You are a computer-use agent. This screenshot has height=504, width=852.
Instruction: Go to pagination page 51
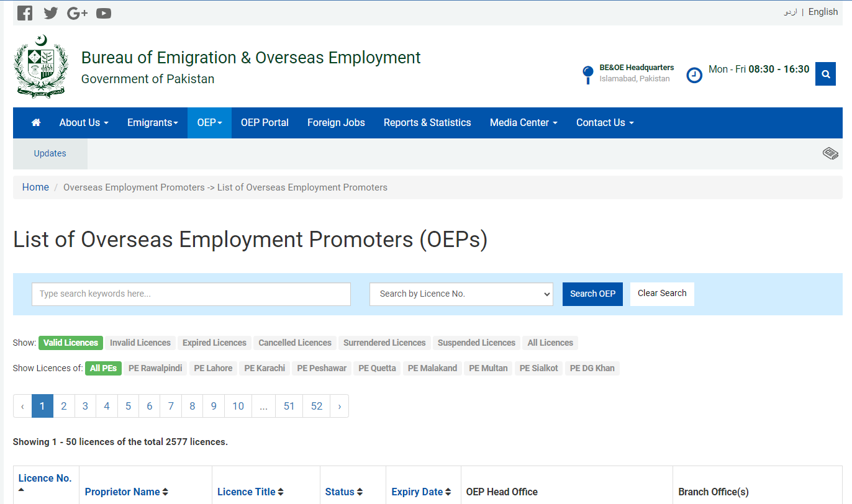coord(289,407)
